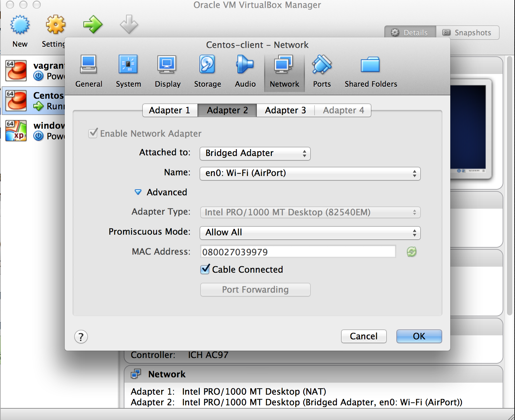The image size is (515, 420).
Task: Click the Network icon in details pane
Action: (x=136, y=374)
